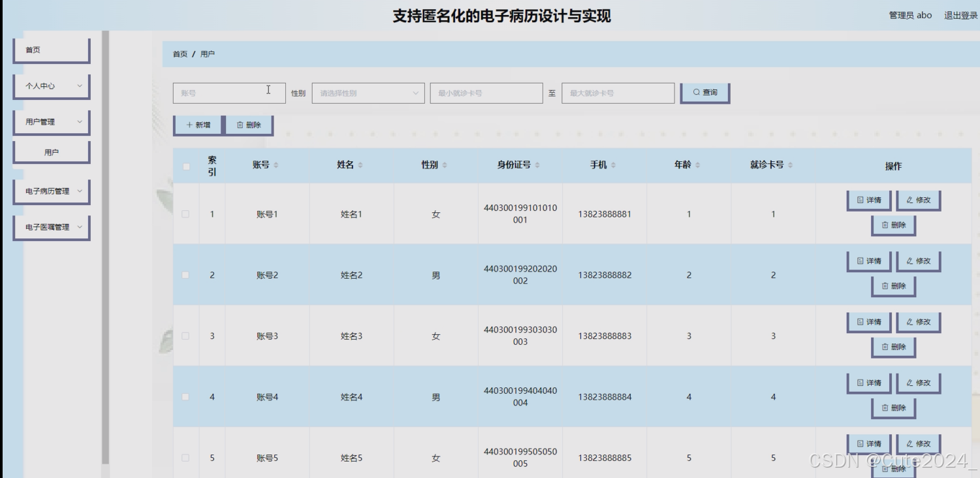This screenshot has height=478, width=980.
Task: Sort table by 账号 column arrows
Action: (x=276, y=165)
